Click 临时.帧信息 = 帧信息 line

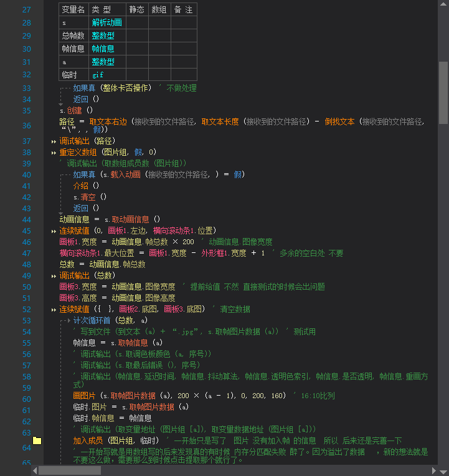(112, 418)
